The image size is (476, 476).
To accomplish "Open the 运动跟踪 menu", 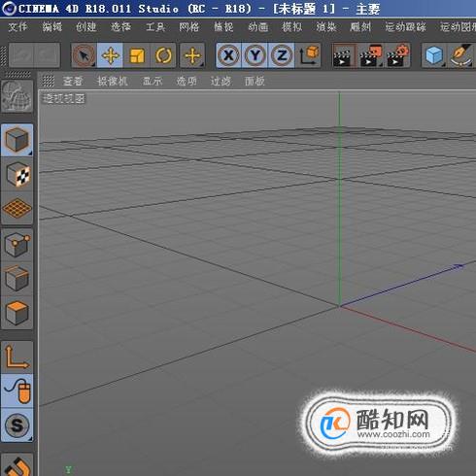I will 405,27.
